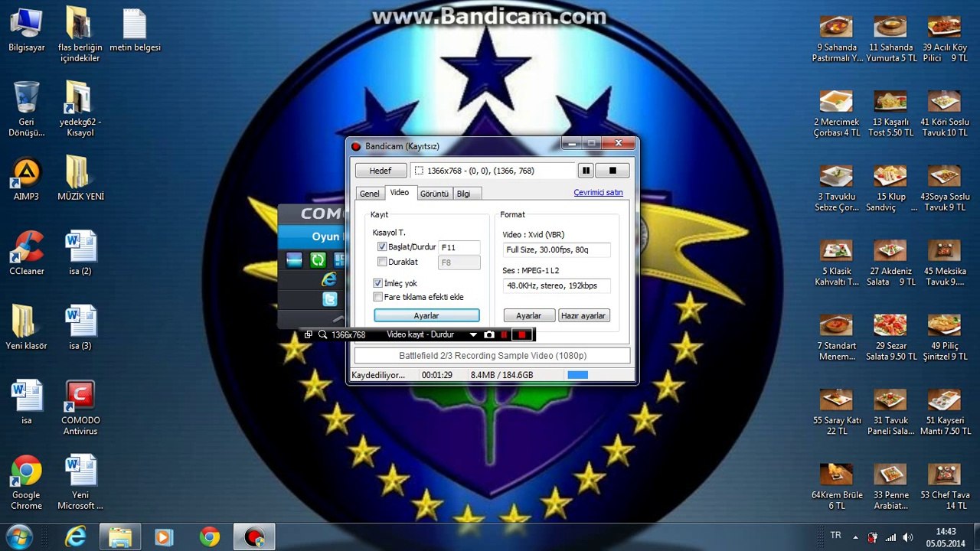
Task: Launch Windows Media Player from the taskbar
Action: click(164, 537)
